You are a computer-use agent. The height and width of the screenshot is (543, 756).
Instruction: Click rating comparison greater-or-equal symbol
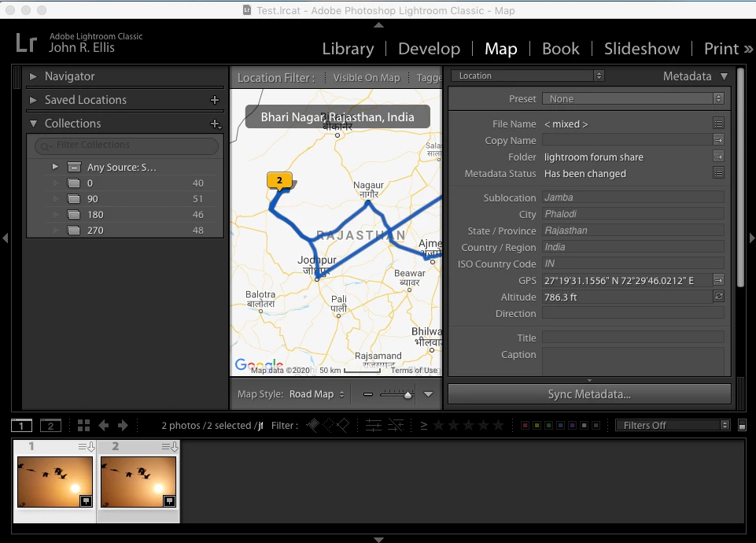(x=424, y=425)
